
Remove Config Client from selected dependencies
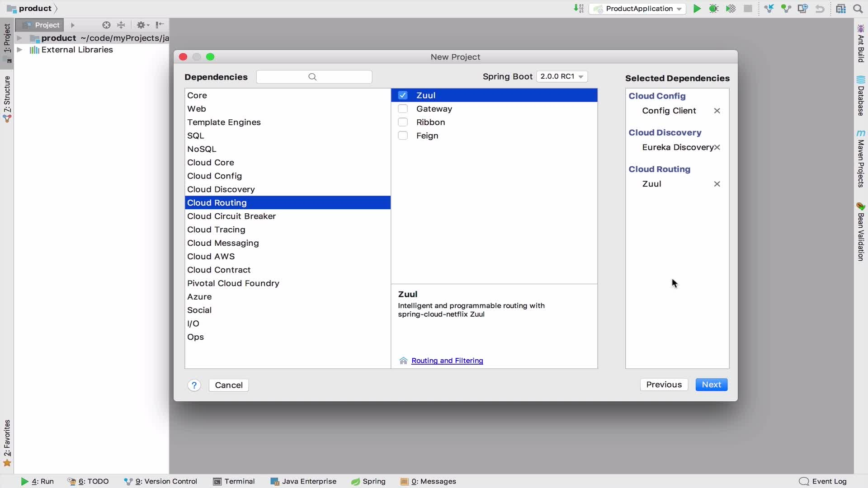point(717,111)
